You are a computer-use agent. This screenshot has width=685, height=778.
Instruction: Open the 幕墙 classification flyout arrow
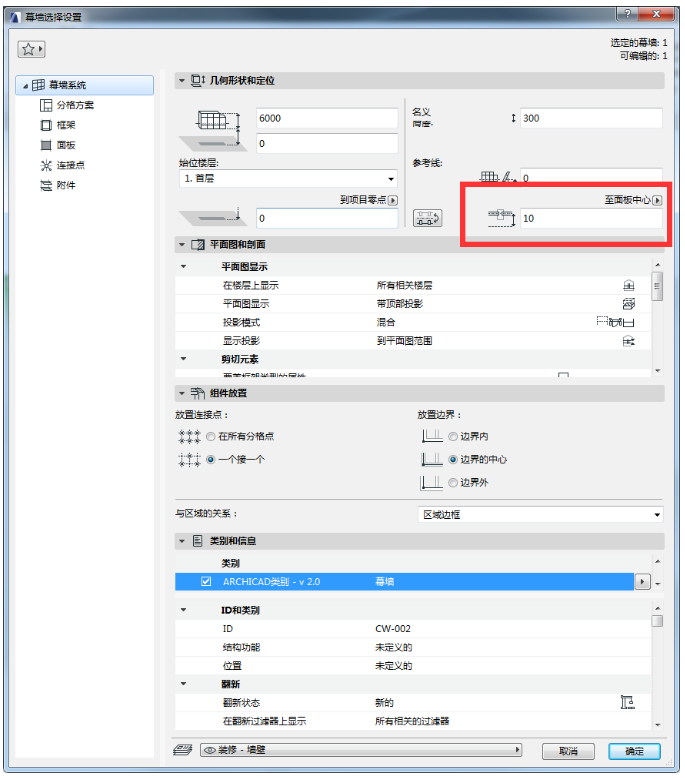coord(642,582)
